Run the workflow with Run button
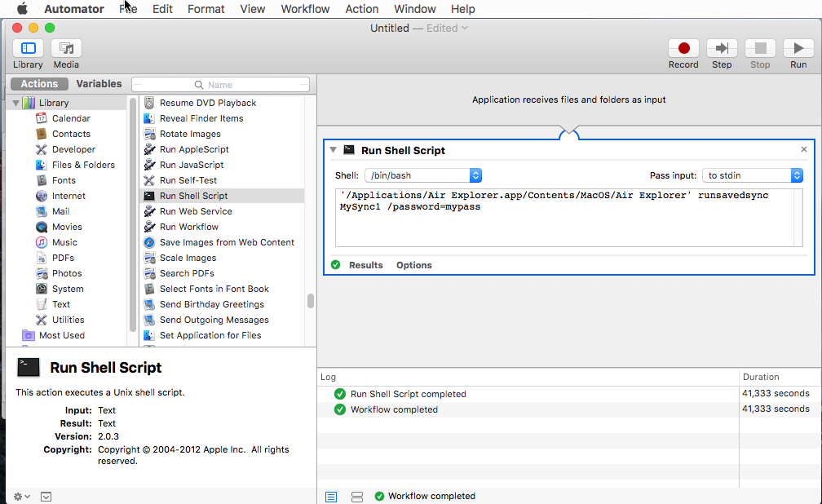Viewport: 822px width, 504px height. (798, 48)
